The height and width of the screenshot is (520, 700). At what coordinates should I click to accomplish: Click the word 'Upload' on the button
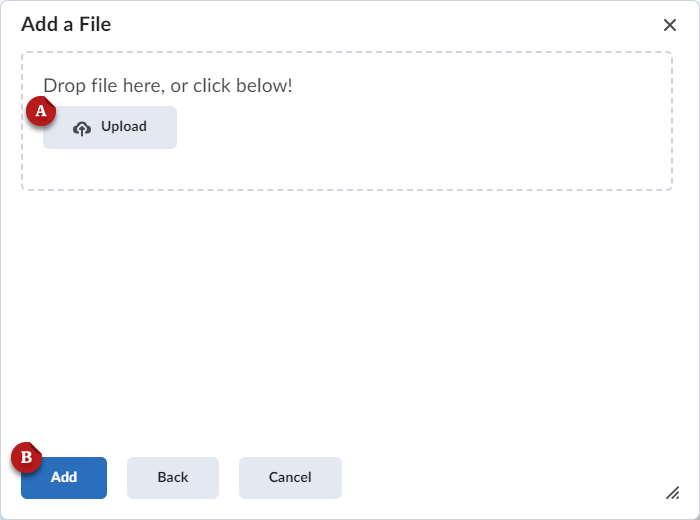(124, 127)
